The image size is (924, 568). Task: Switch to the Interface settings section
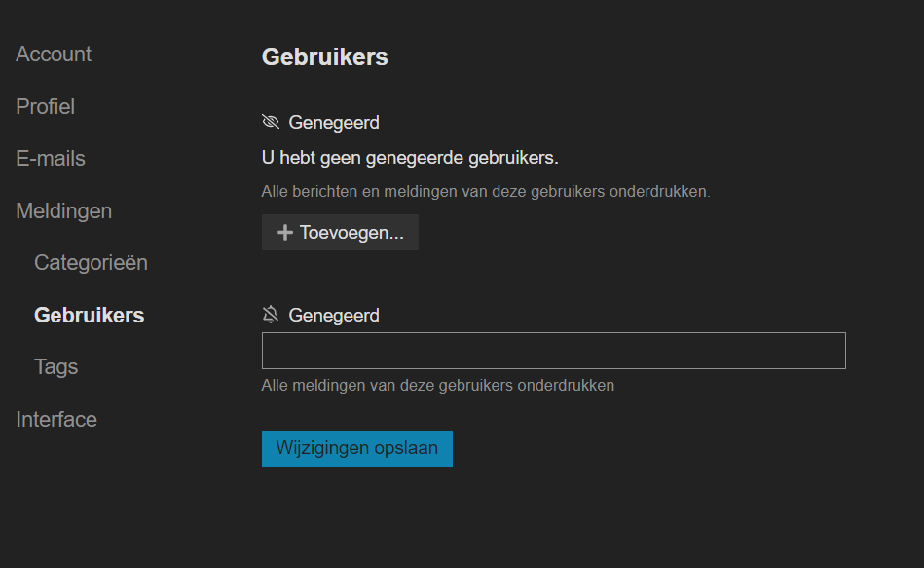click(x=56, y=419)
